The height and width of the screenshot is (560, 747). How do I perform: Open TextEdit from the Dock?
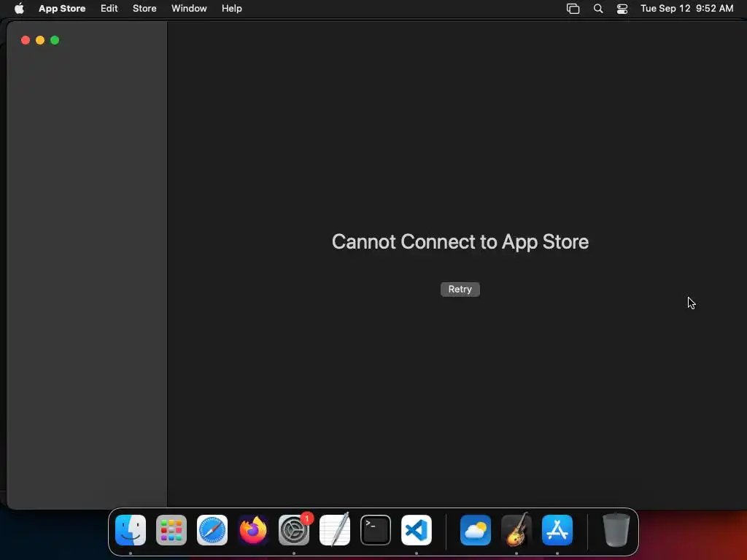click(335, 530)
